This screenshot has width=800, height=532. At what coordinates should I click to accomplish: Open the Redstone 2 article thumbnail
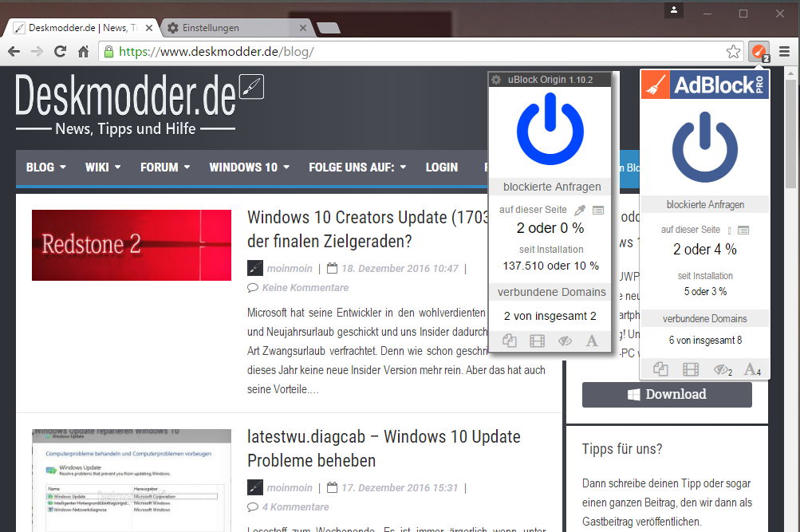coord(132,245)
